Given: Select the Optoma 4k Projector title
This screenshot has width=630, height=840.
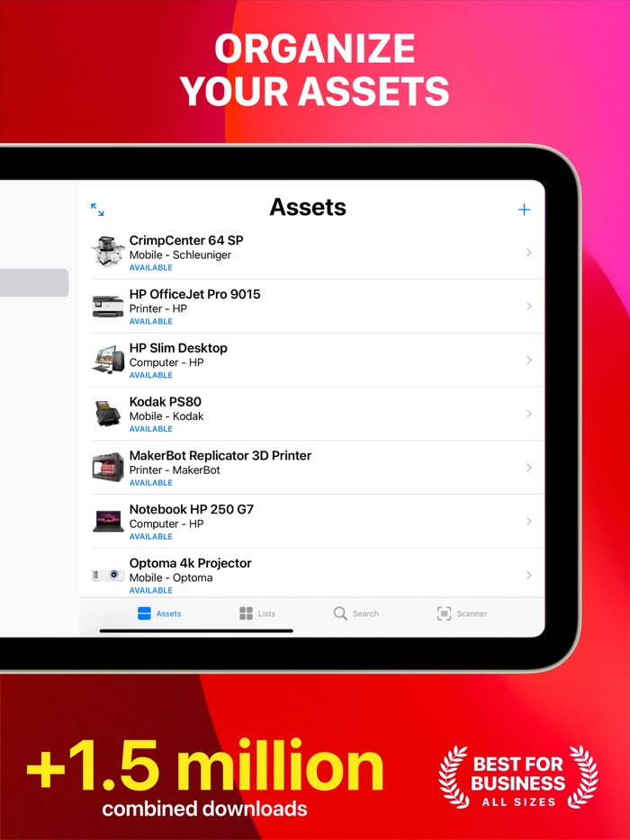Looking at the screenshot, I should point(190,564).
